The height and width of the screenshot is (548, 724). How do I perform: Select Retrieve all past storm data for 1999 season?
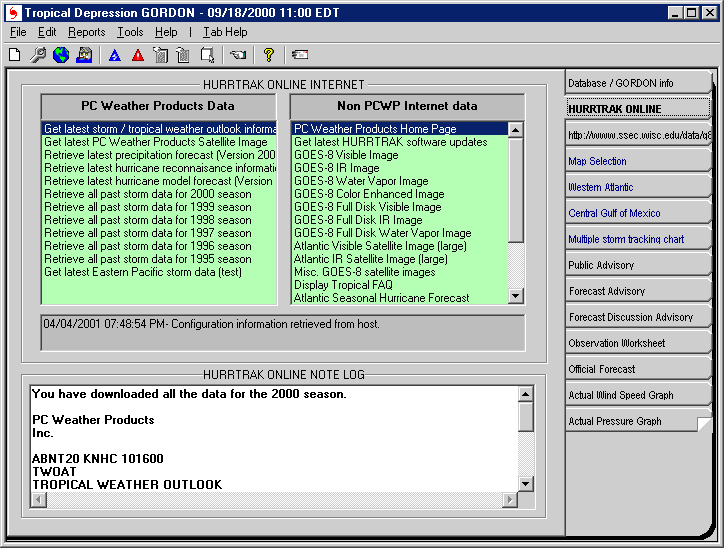click(159, 207)
